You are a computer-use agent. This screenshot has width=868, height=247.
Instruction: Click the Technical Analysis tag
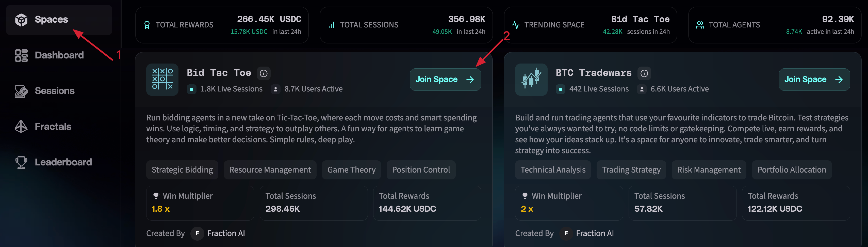pyautogui.click(x=553, y=170)
